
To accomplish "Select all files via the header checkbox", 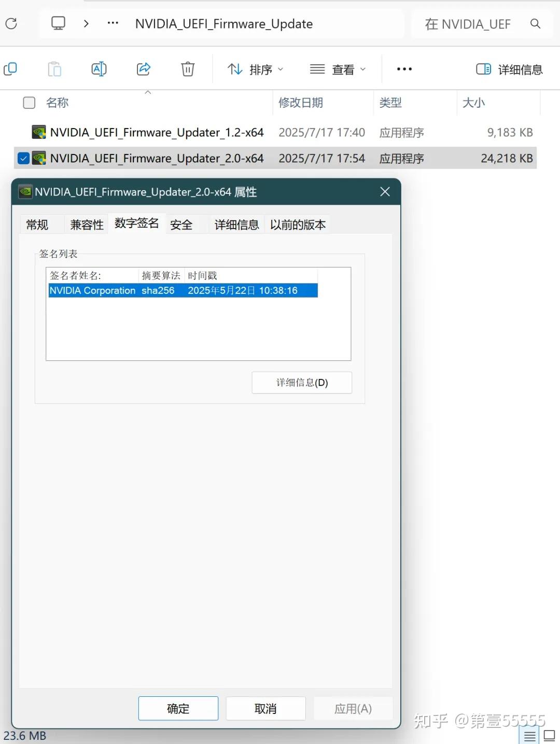I will [29, 103].
